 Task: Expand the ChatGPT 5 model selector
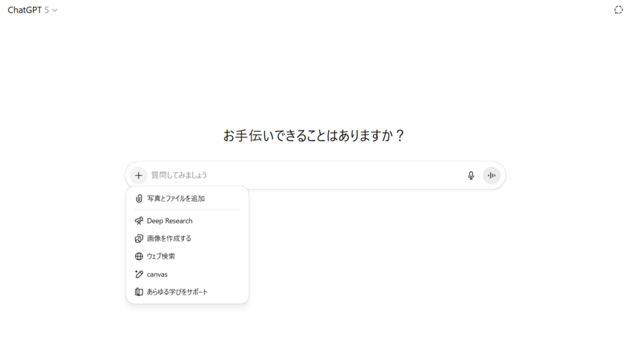32,10
